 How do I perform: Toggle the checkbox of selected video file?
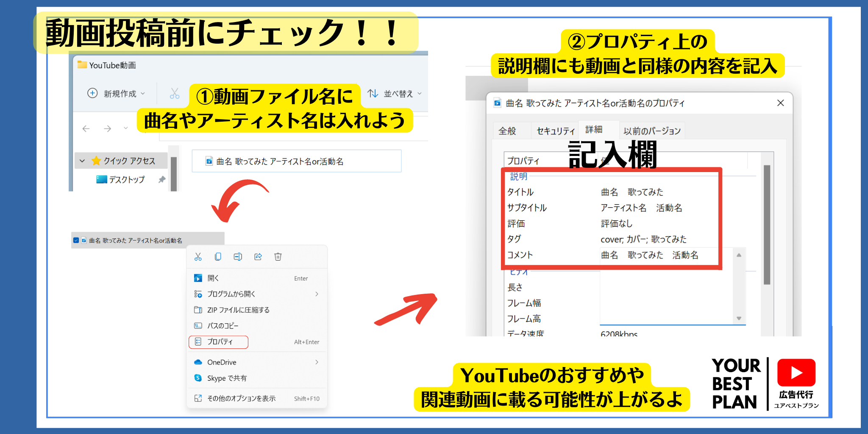(x=76, y=240)
